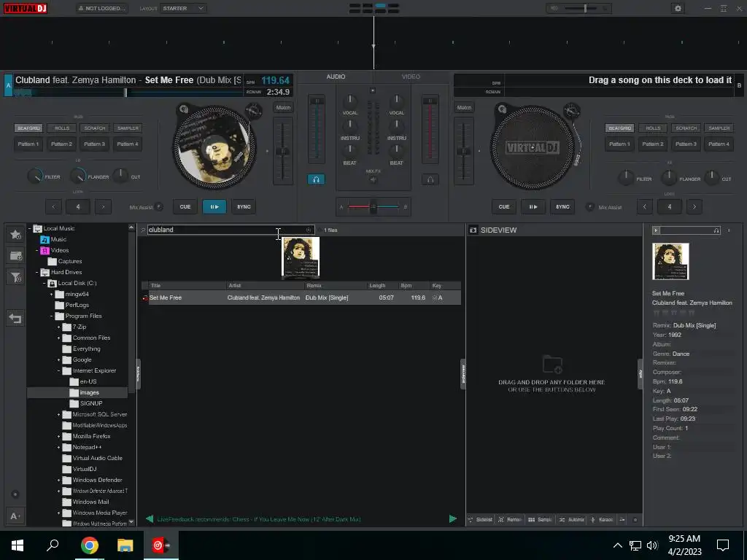The width and height of the screenshot is (747, 560).
Task: Select the AUDIO mixer tab
Action: (336, 77)
